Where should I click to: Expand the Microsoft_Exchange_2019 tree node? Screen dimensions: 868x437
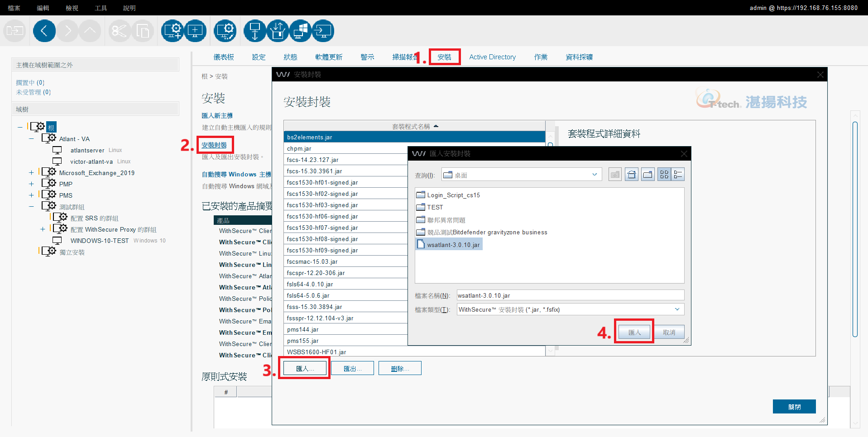[x=31, y=173]
